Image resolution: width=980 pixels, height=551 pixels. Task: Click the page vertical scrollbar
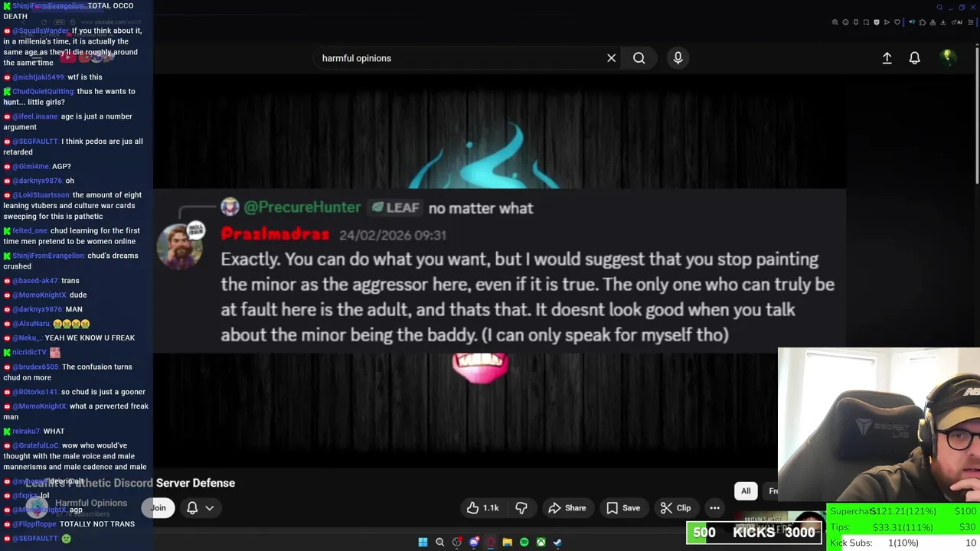[976, 115]
